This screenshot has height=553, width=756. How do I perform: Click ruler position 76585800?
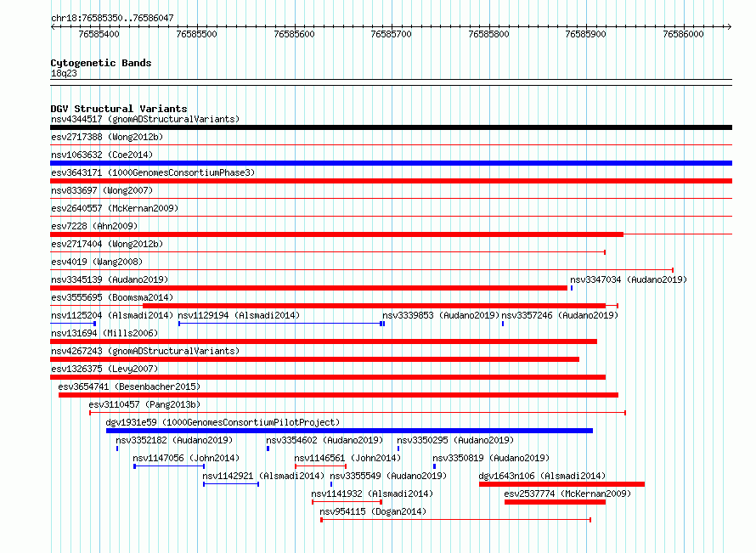click(489, 34)
